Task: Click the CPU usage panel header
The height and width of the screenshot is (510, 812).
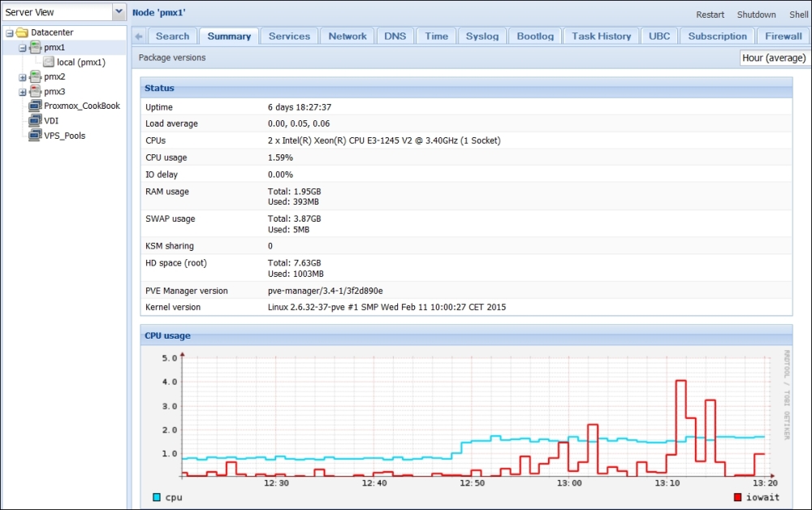Action: click(466, 335)
